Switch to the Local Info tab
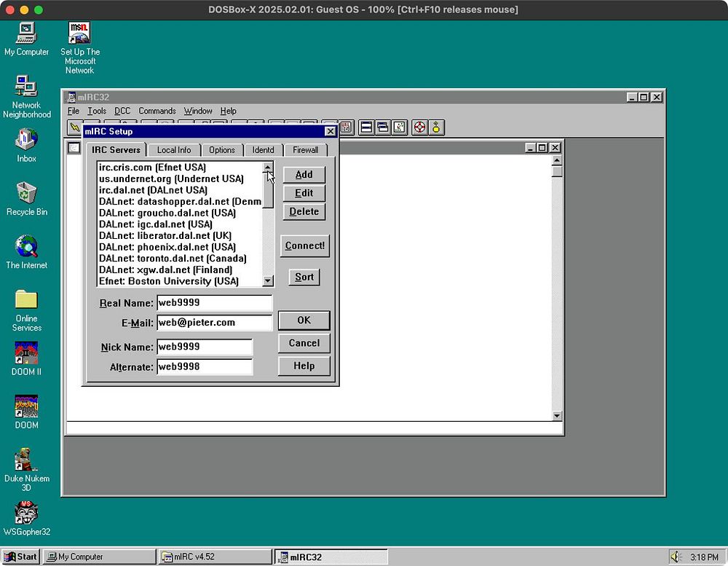Screen dimensions: 728x566 174,150
